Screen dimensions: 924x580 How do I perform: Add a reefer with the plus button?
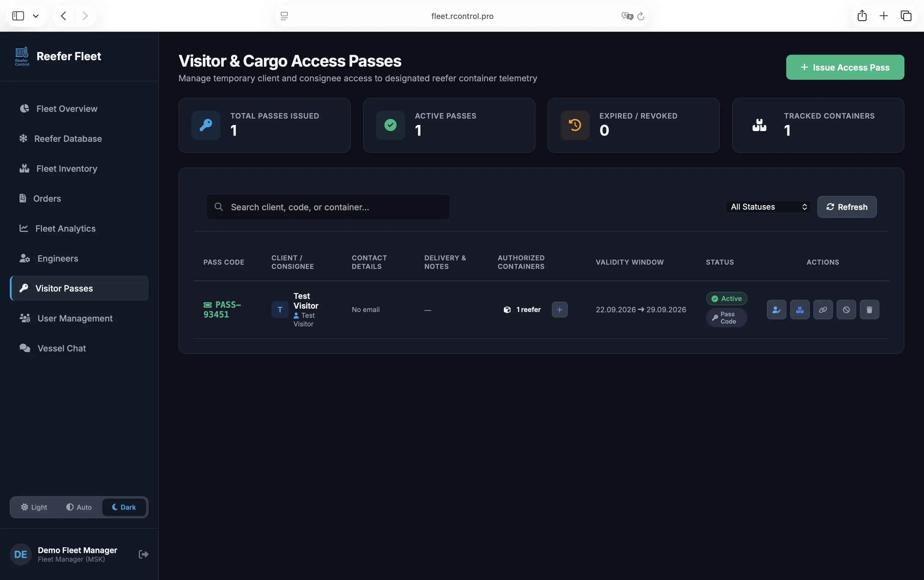[x=559, y=310]
